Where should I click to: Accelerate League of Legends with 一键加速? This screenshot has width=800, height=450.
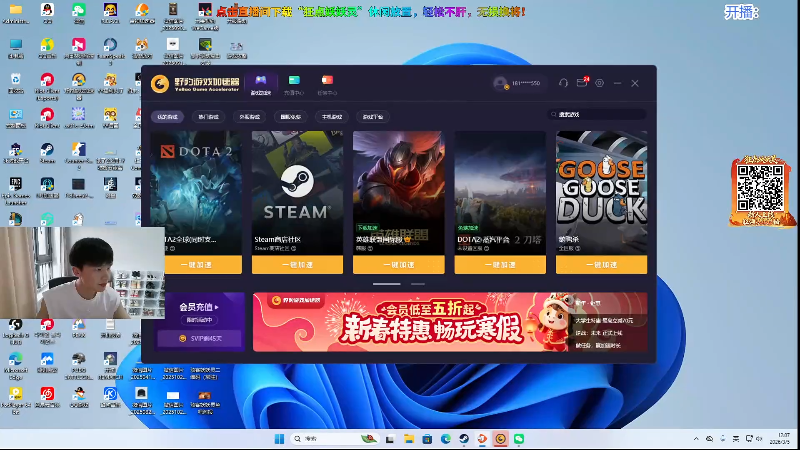(x=399, y=265)
